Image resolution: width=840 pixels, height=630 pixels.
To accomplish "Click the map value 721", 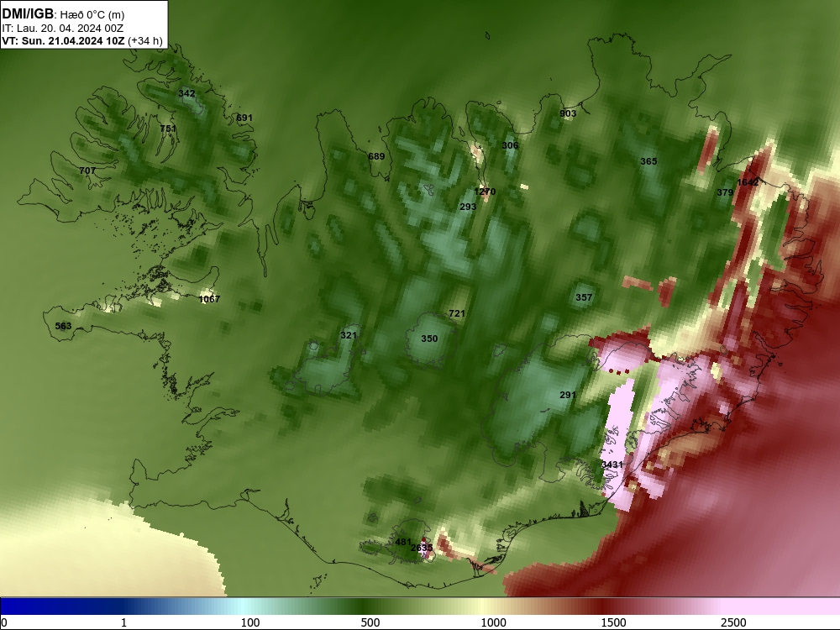I will tap(457, 313).
